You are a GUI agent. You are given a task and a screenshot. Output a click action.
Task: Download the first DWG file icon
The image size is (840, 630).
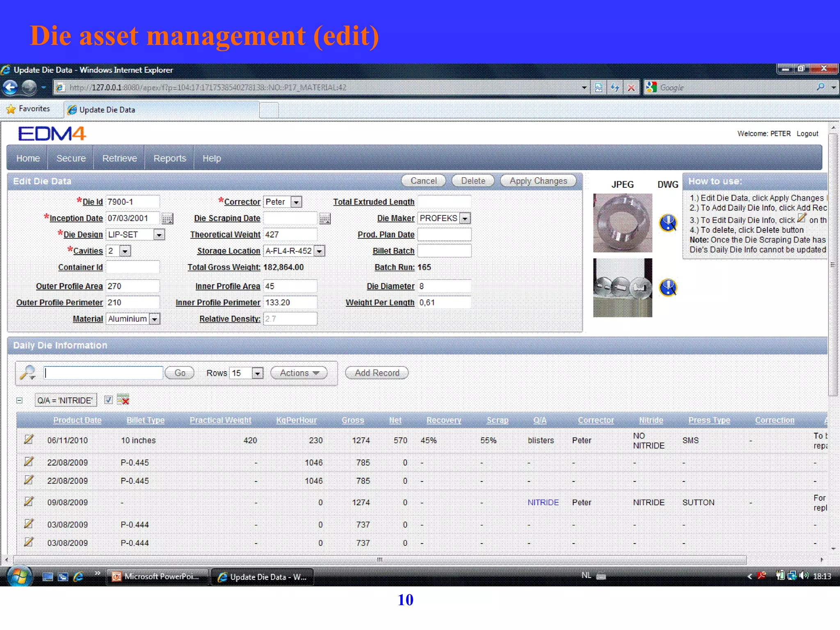point(668,223)
